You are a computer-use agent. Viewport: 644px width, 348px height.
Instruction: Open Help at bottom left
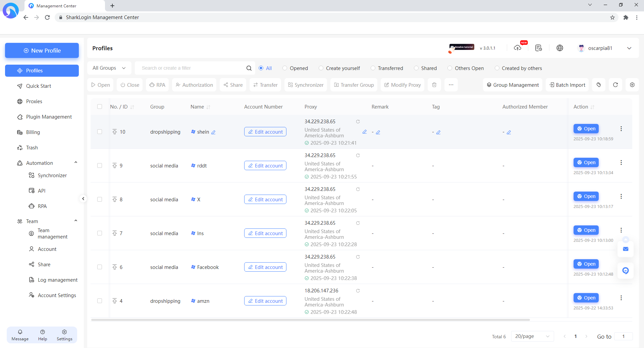[x=43, y=335]
